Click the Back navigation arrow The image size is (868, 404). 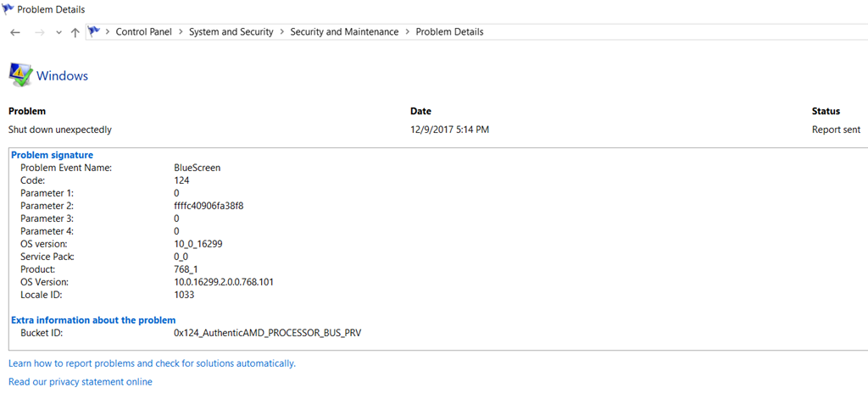point(15,32)
